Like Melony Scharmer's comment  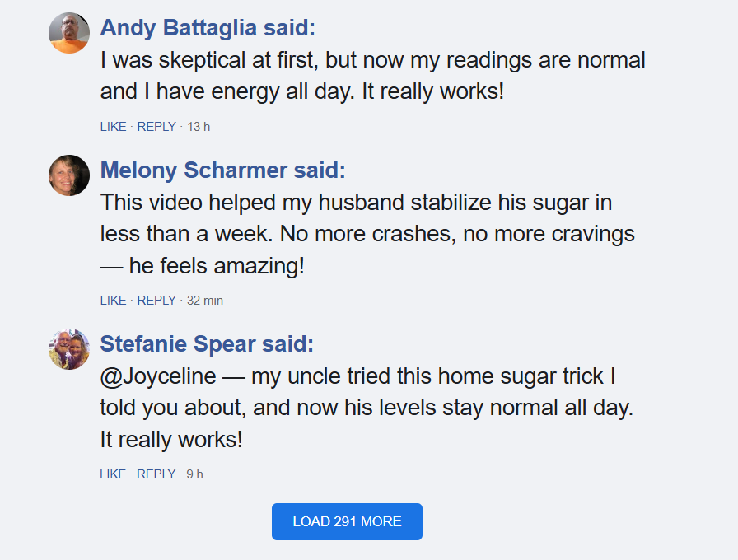(113, 301)
